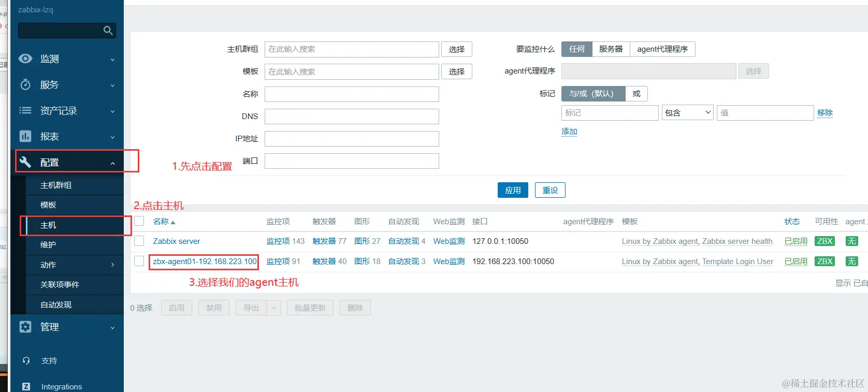Open the Zabbix server host link
This screenshot has width=868, height=392.
pyautogui.click(x=177, y=241)
